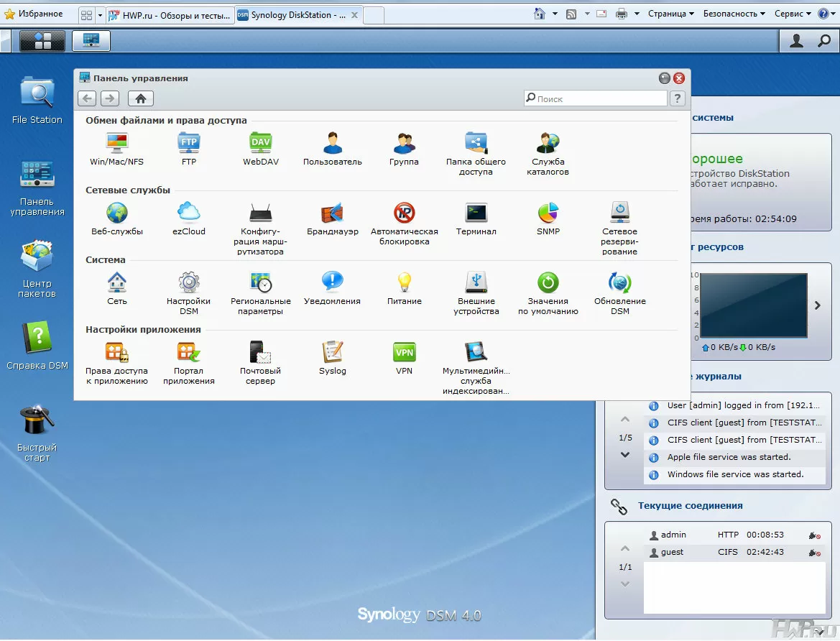Open Папка общего доступа shared folder settings
The width and height of the screenshot is (840, 641).
pyautogui.click(x=476, y=153)
